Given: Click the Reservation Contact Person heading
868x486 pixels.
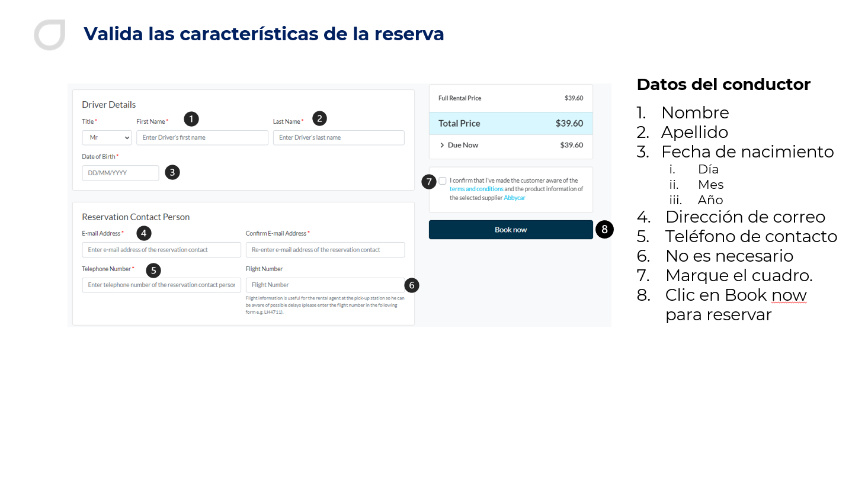Looking at the screenshot, I should tap(136, 217).
